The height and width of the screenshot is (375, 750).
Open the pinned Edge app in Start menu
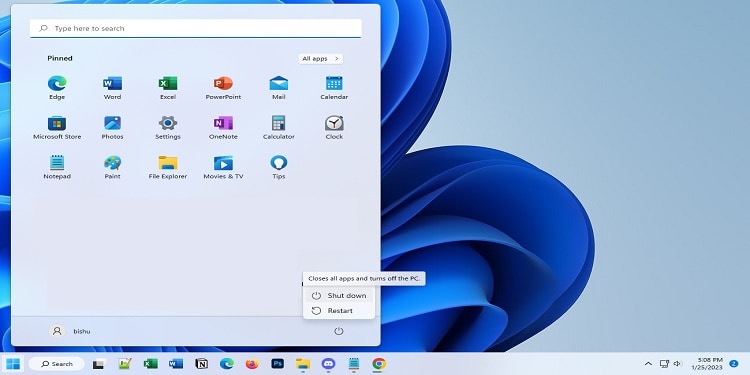point(57,88)
